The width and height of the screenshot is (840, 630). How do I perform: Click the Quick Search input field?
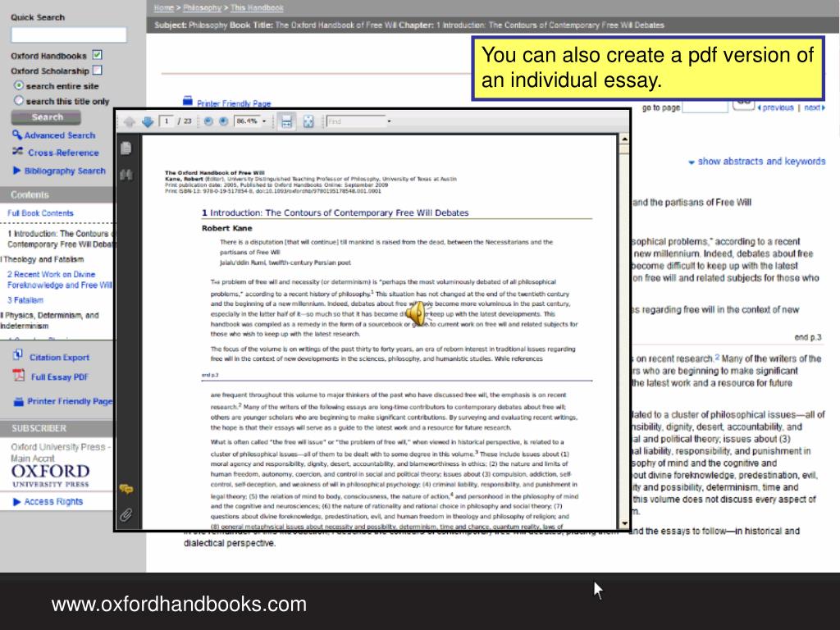click(69, 34)
